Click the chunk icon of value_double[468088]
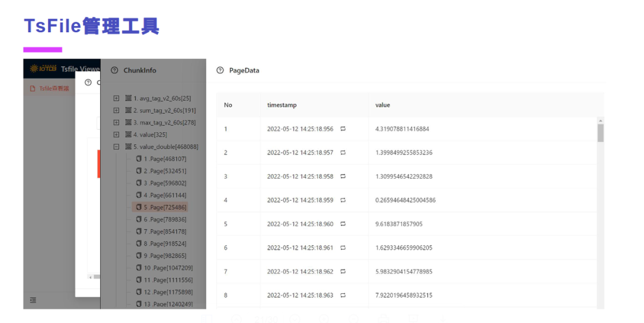 128,147
